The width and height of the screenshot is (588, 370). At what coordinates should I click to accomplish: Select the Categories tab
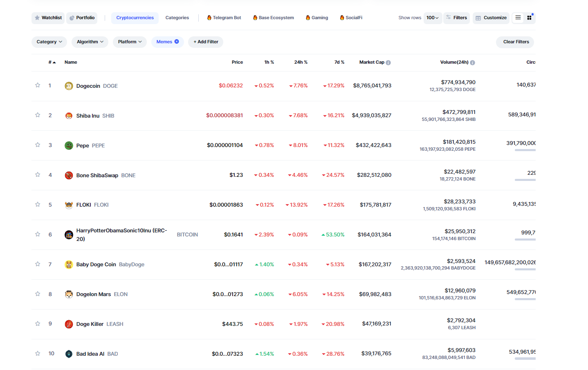pos(177,18)
